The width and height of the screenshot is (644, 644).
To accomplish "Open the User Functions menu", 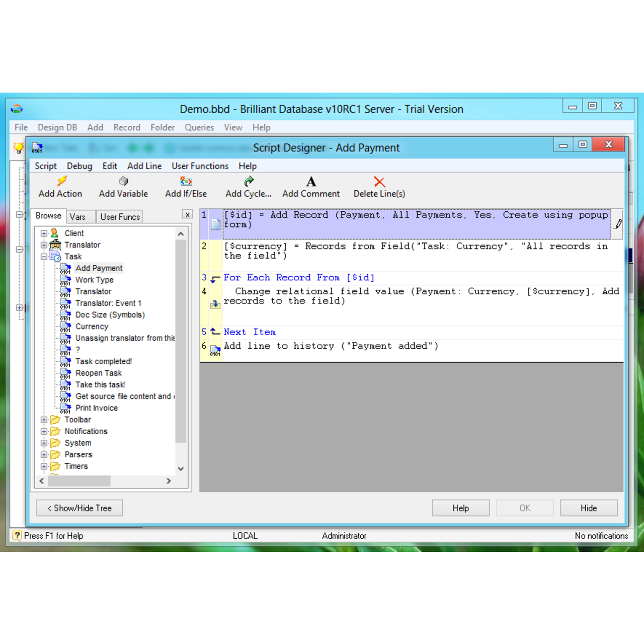I will point(200,166).
